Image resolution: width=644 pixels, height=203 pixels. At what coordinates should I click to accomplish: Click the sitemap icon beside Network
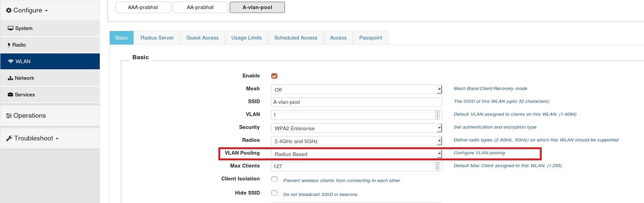[11, 78]
